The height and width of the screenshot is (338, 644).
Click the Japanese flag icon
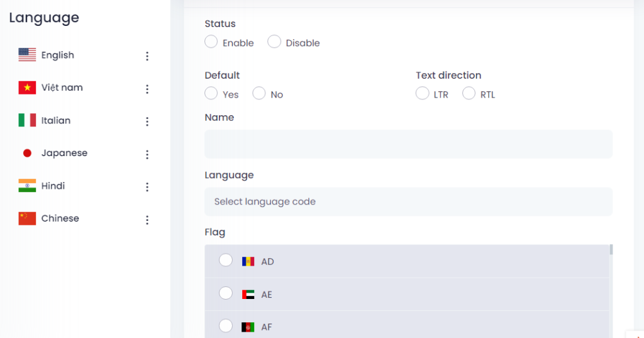pos(27,153)
